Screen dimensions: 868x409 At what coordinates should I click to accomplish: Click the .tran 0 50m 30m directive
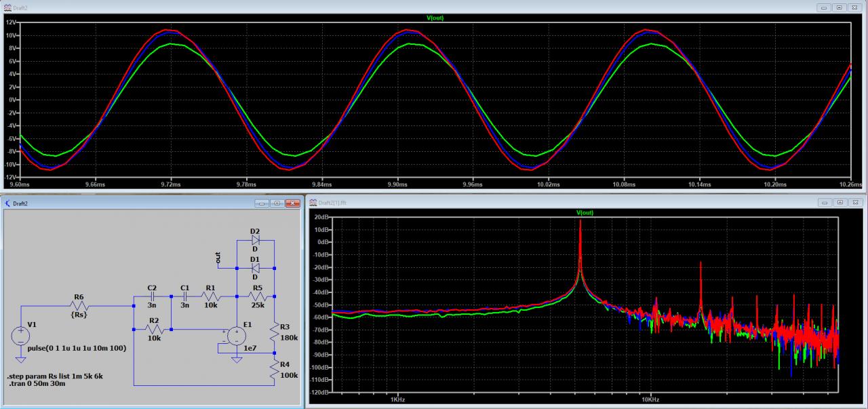pyautogui.click(x=39, y=384)
